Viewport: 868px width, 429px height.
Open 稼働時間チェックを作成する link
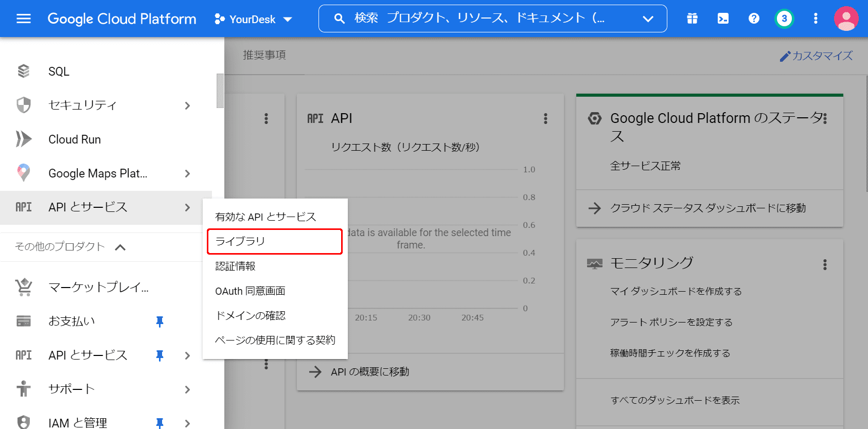point(670,353)
